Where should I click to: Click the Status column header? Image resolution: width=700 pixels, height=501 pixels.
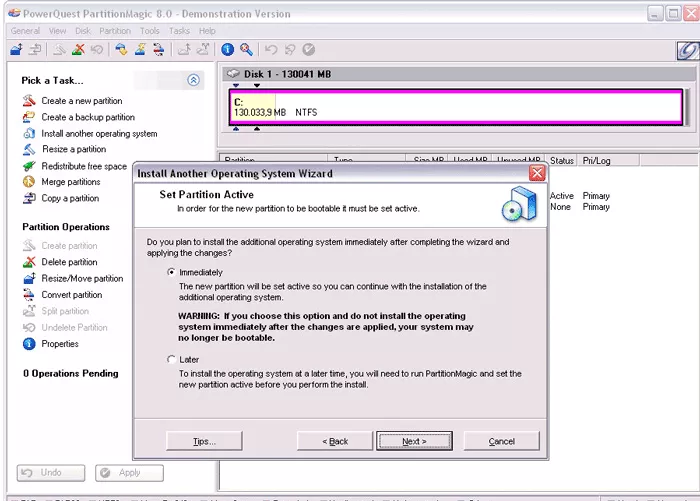(x=561, y=161)
